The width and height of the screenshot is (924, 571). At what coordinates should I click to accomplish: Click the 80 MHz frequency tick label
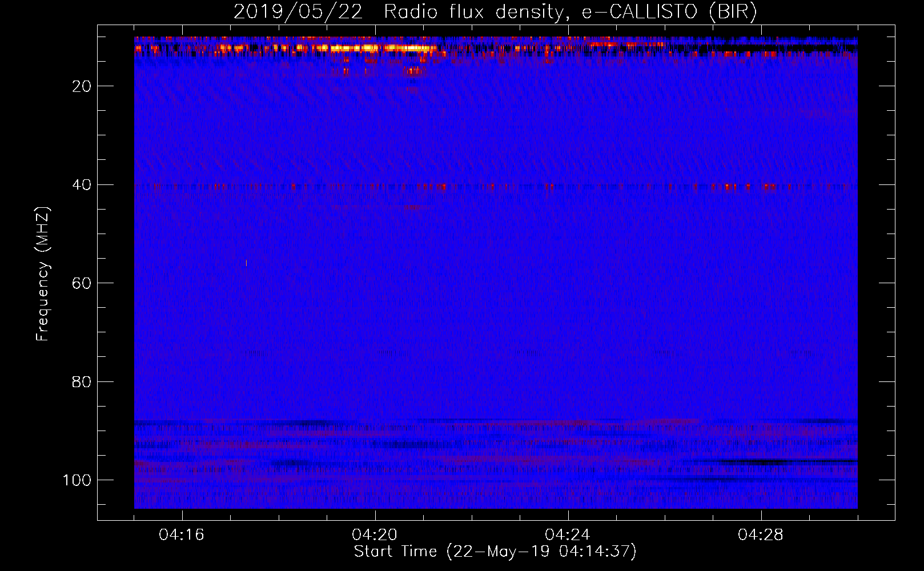(82, 382)
